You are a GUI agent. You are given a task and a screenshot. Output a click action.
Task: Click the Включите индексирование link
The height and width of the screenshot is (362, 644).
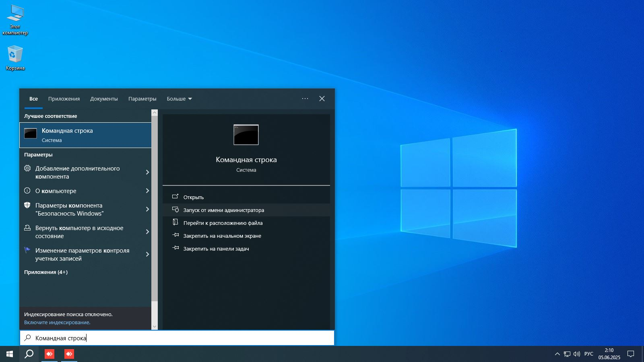pyautogui.click(x=57, y=323)
